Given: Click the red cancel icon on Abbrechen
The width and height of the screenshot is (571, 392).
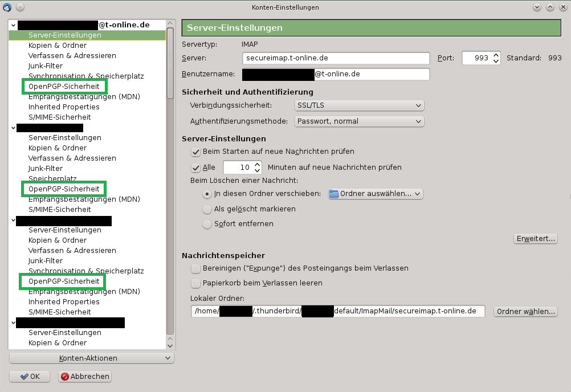Looking at the screenshot, I should [65, 377].
